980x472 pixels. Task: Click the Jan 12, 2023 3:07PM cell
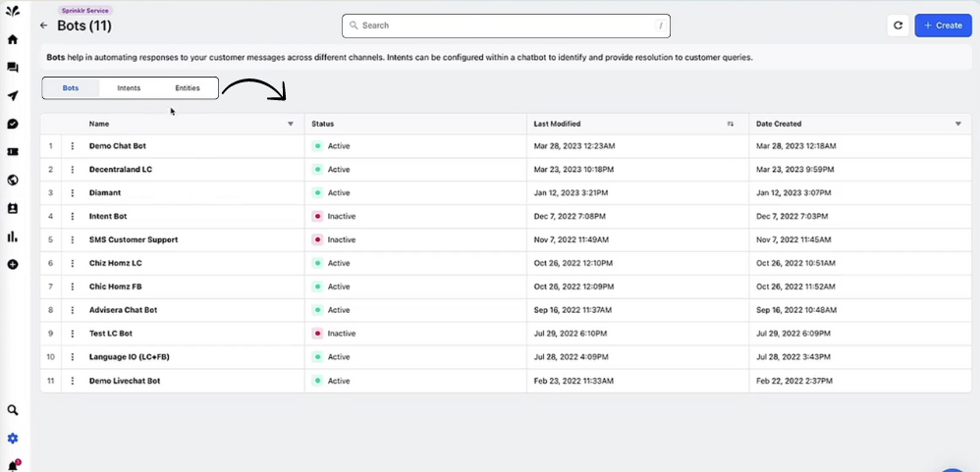point(793,193)
